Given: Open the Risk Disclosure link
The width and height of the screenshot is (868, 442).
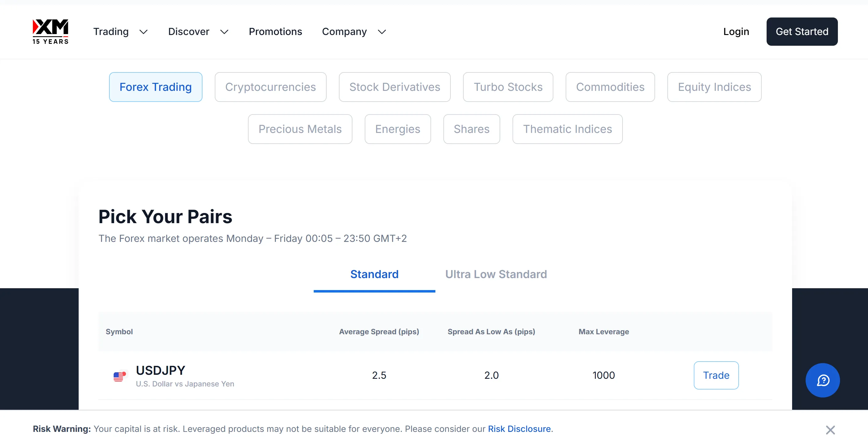Looking at the screenshot, I should 519,429.
